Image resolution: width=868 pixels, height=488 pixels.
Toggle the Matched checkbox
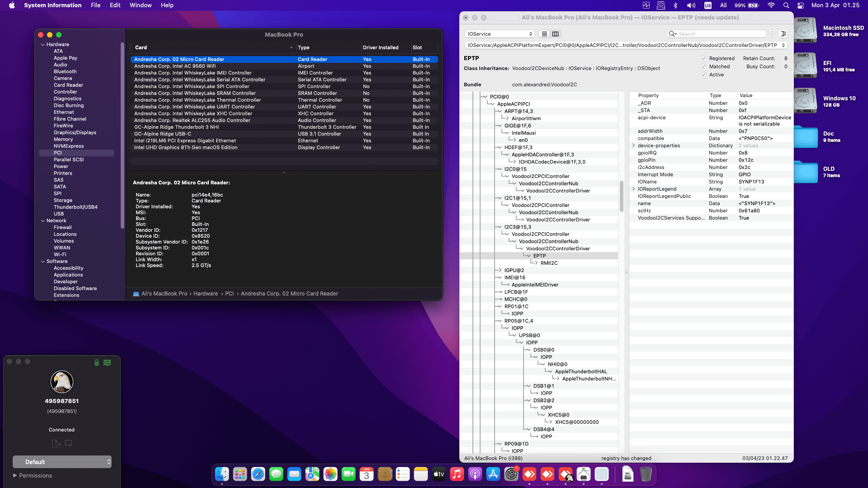coord(703,66)
